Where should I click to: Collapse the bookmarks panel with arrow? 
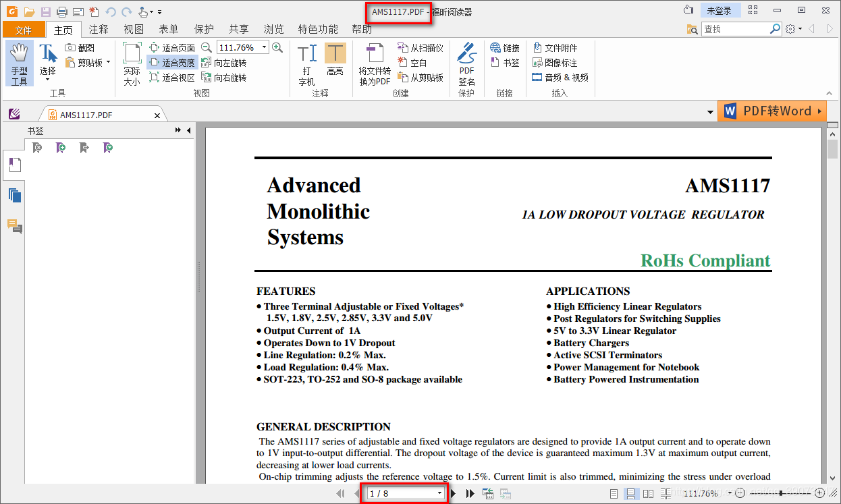pos(189,130)
